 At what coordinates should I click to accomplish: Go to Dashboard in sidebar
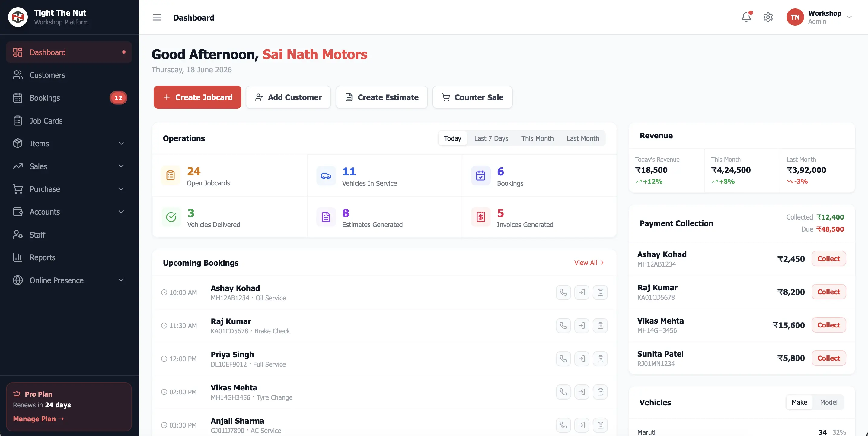pos(69,52)
